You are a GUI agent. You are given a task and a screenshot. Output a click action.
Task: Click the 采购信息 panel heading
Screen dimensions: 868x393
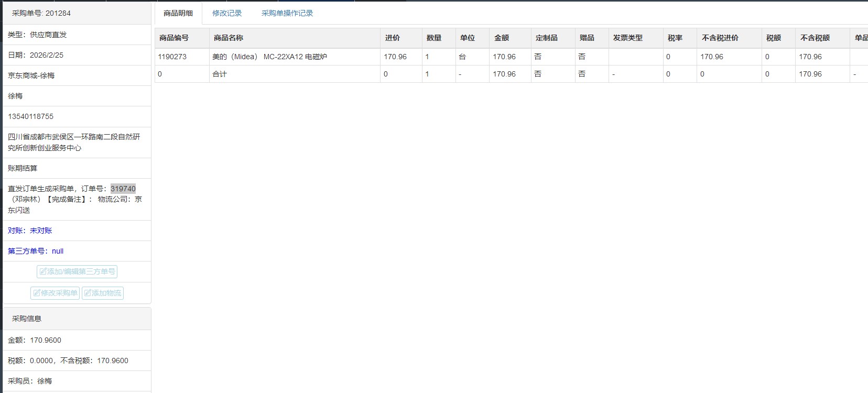click(x=27, y=319)
